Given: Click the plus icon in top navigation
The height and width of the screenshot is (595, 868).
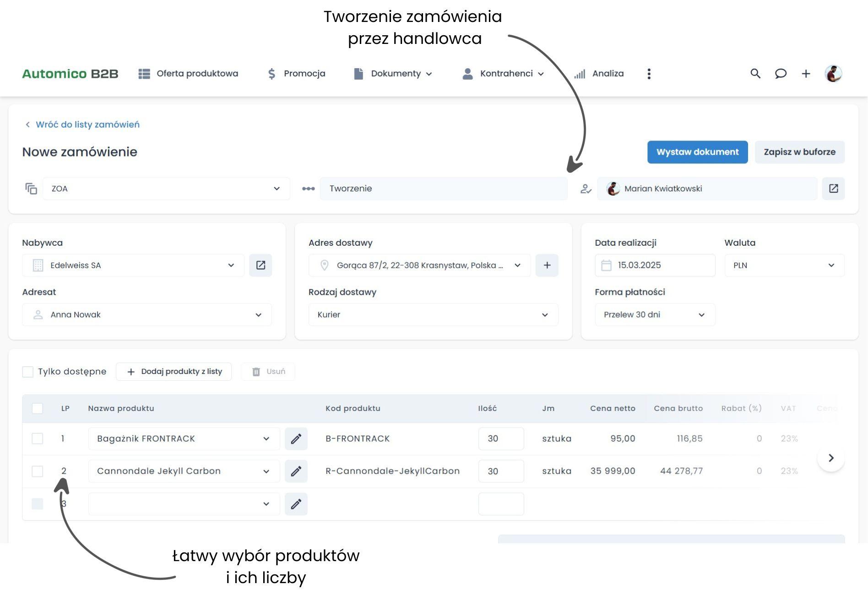Looking at the screenshot, I should tap(806, 74).
